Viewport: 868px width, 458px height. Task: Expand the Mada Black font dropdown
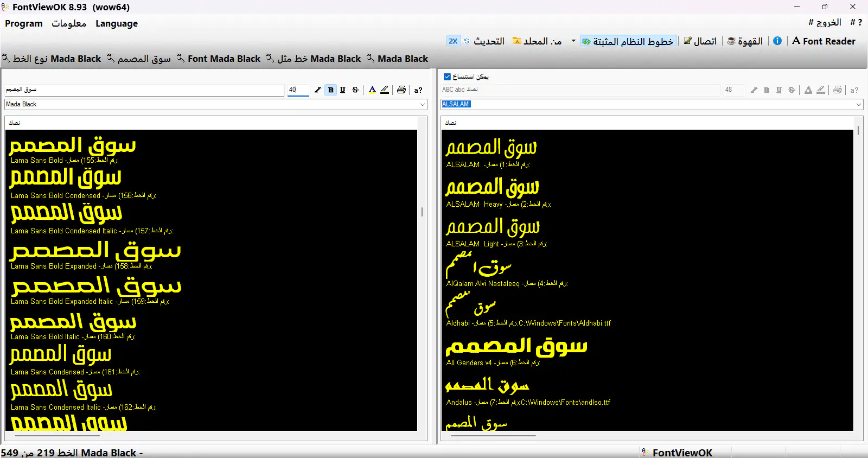(x=422, y=104)
